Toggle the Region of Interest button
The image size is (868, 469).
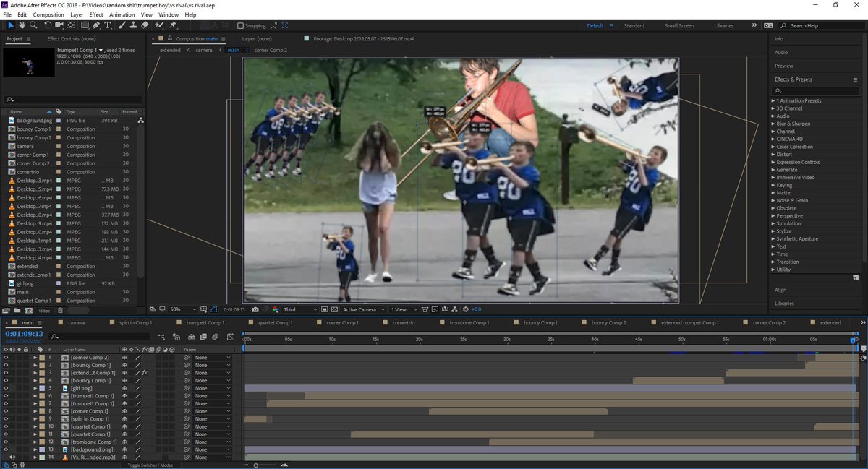tap(325, 309)
